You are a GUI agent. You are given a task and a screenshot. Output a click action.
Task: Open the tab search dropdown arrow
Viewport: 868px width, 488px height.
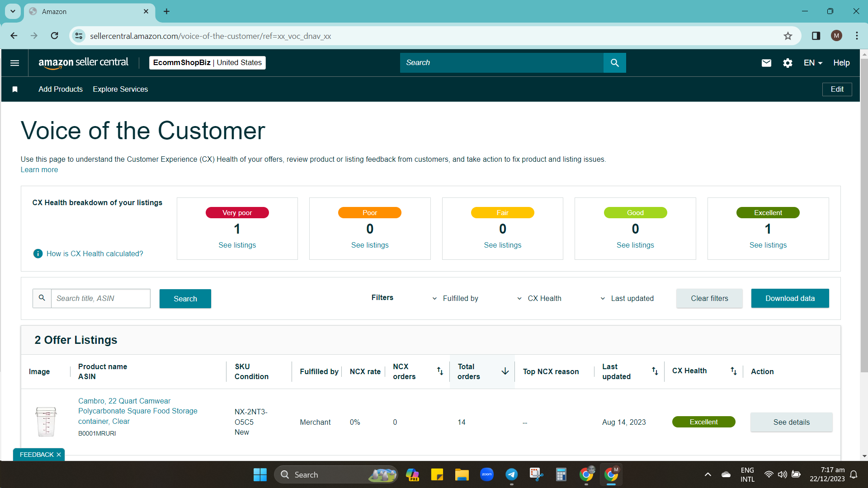pos(13,11)
